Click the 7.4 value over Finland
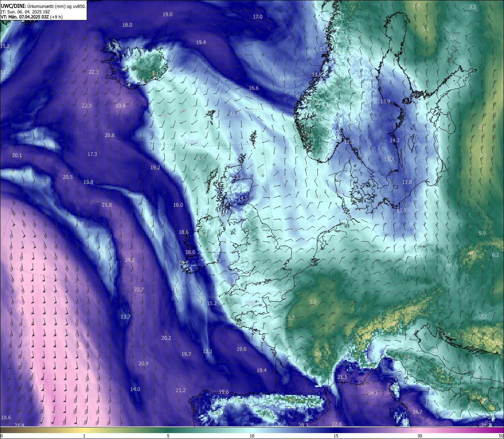 pos(452,38)
